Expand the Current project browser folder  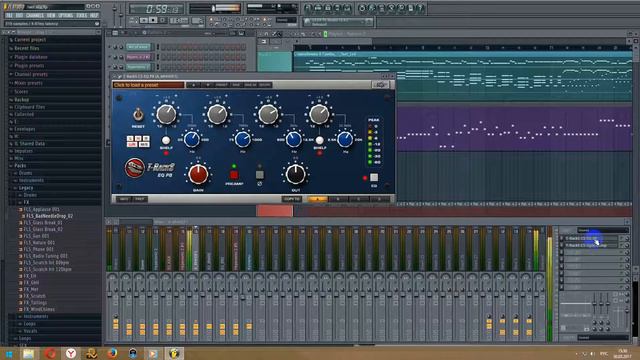[x=30, y=40]
